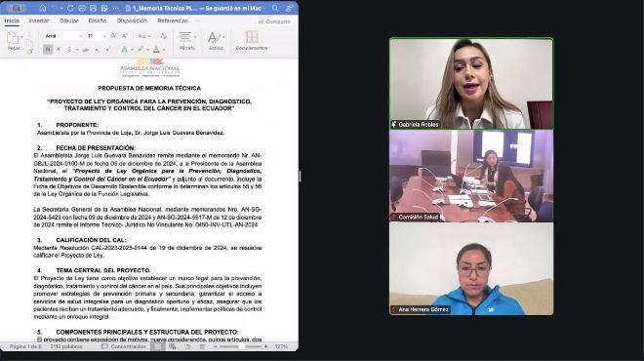644x361 pixels.
Task: Click the Outline view icon in status bar
Action: 187,346
